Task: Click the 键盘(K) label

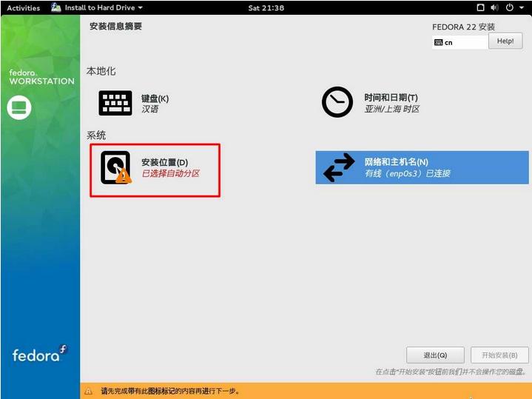Action: tap(155, 98)
